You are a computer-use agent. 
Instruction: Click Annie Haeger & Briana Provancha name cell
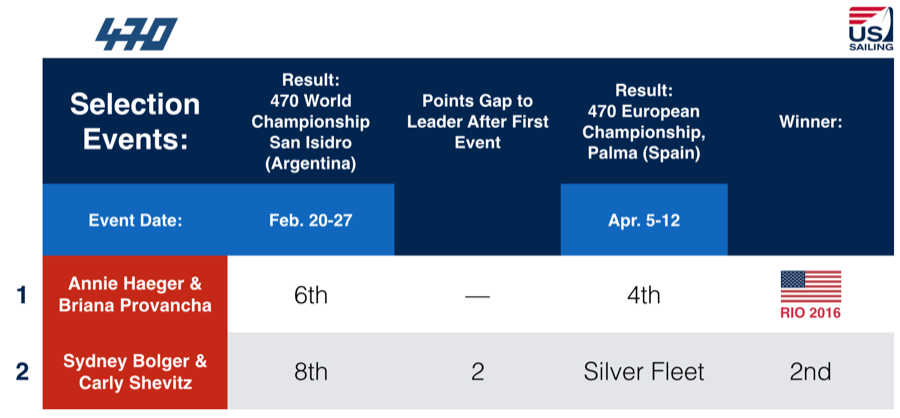pyautogui.click(x=135, y=294)
